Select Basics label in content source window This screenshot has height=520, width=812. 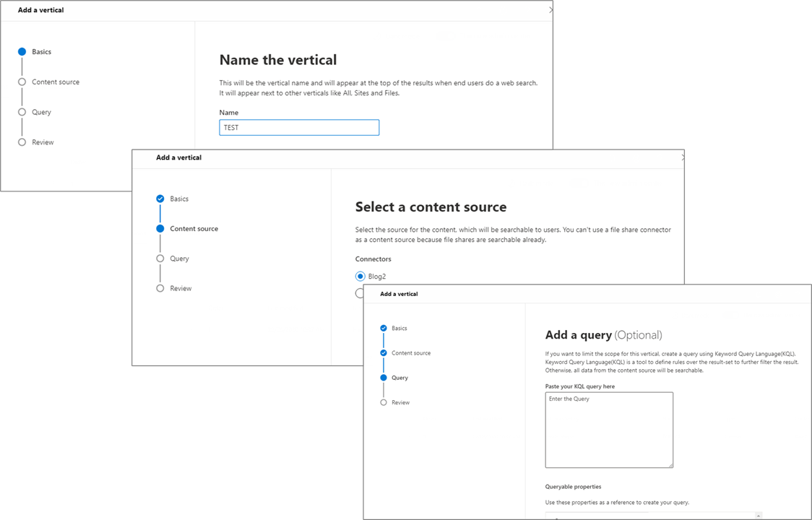pyautogui.click(x=179, y=199)
